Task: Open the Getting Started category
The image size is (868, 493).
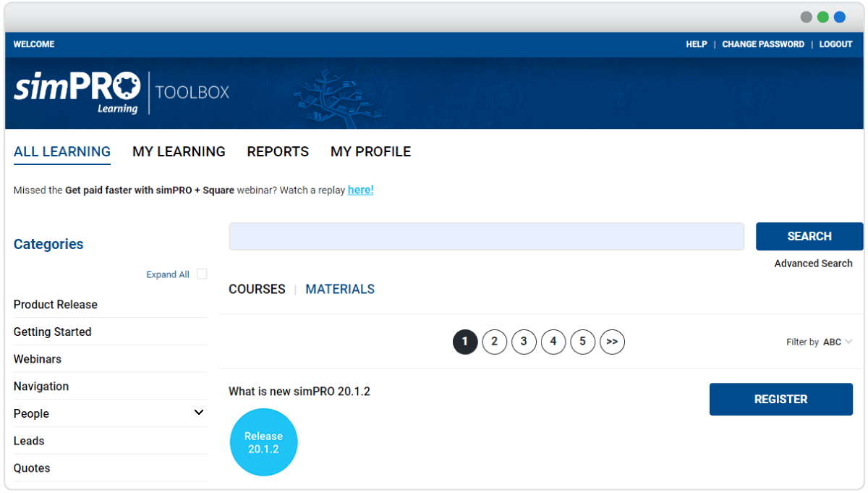Action: [x=53, y=332]
